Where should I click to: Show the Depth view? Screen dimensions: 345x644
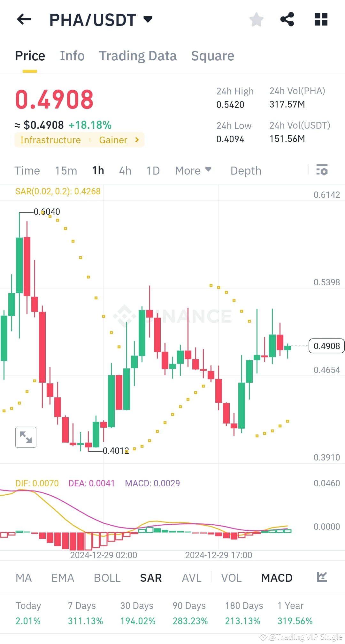245,170
